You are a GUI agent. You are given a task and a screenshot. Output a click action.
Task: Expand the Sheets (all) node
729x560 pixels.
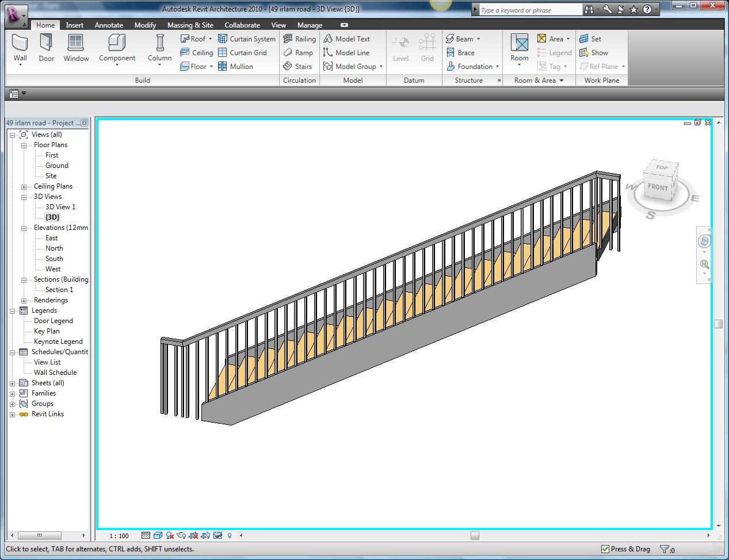point(13,383)
